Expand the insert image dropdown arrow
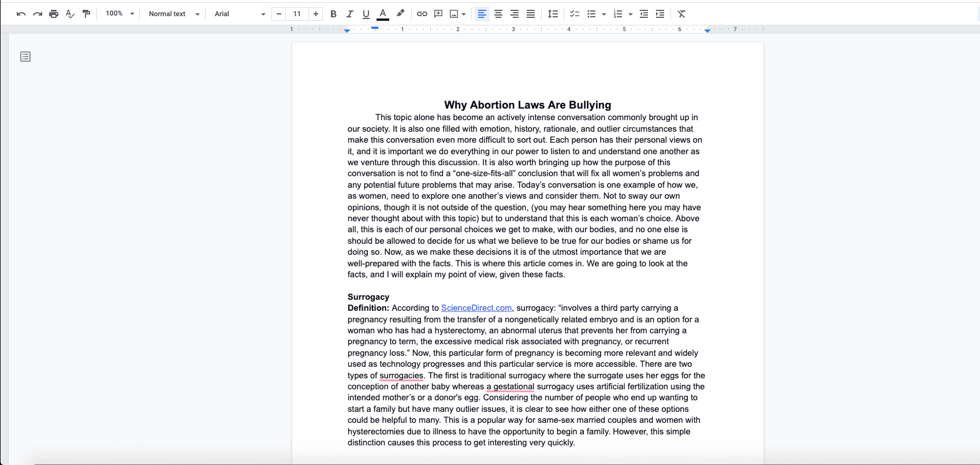 464,14
